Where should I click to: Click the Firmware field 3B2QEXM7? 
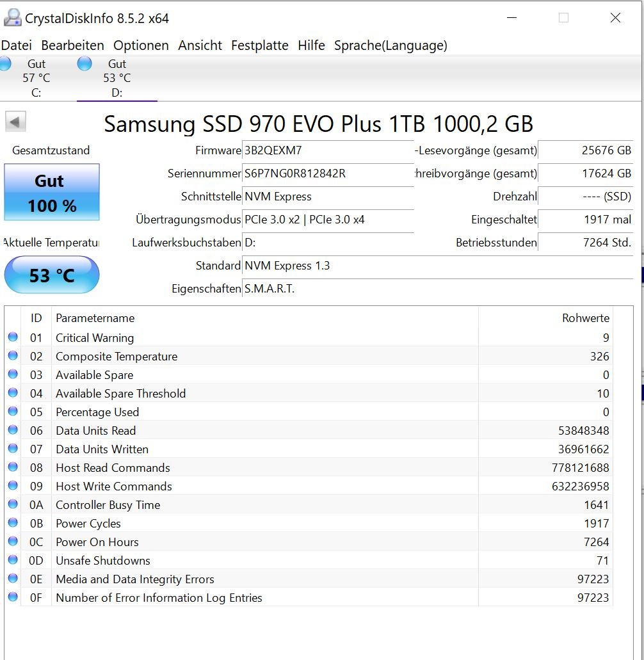[328, 150]
